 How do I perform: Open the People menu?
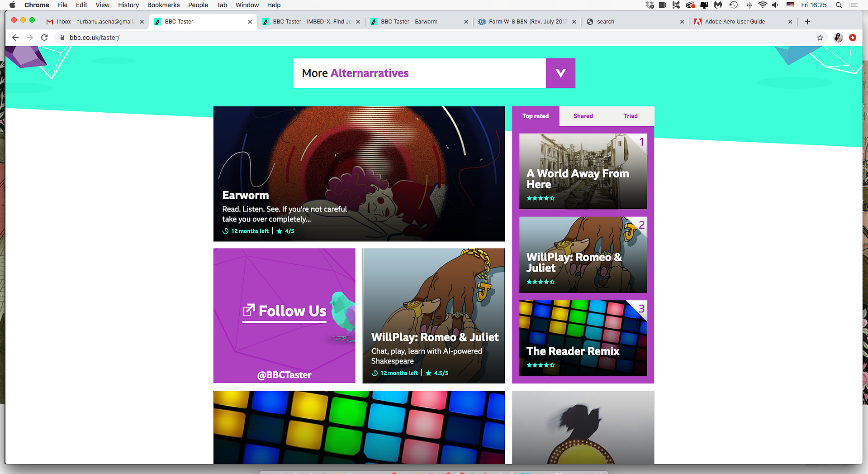coord(198,5)
